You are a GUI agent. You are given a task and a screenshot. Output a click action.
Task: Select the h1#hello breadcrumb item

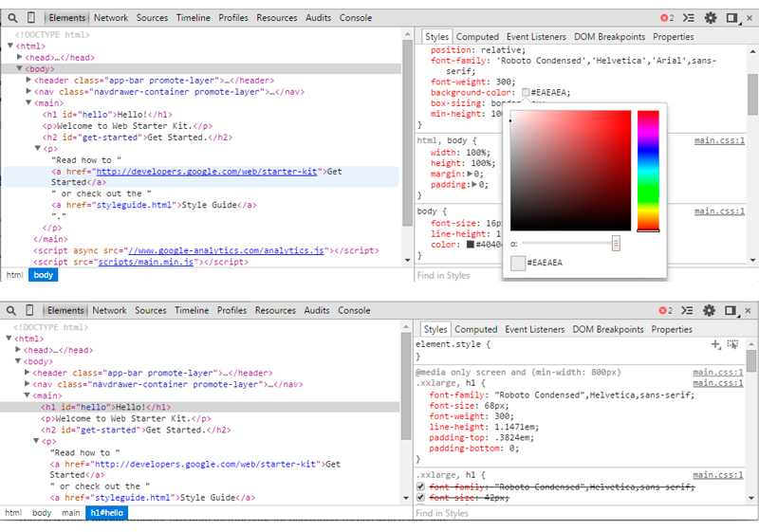104,513
